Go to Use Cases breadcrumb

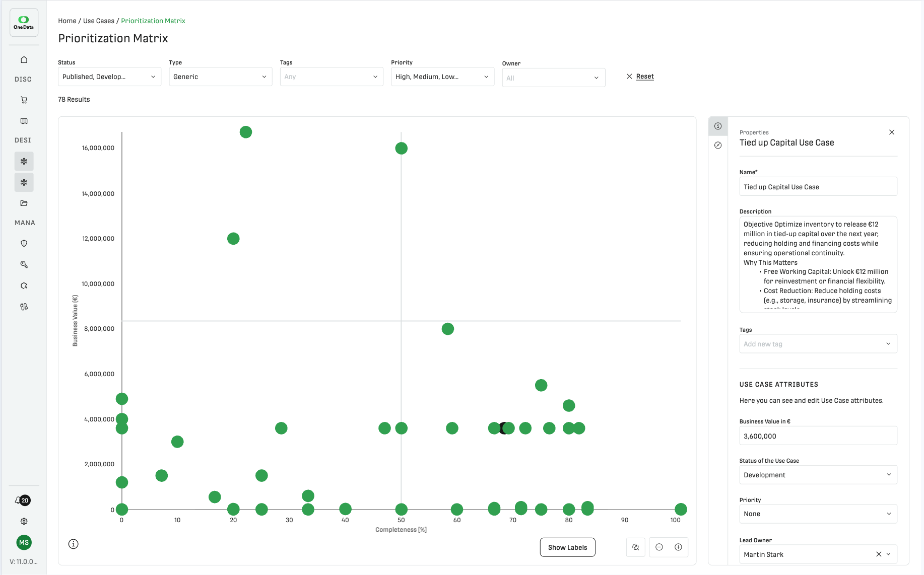(x=99, y=21)
